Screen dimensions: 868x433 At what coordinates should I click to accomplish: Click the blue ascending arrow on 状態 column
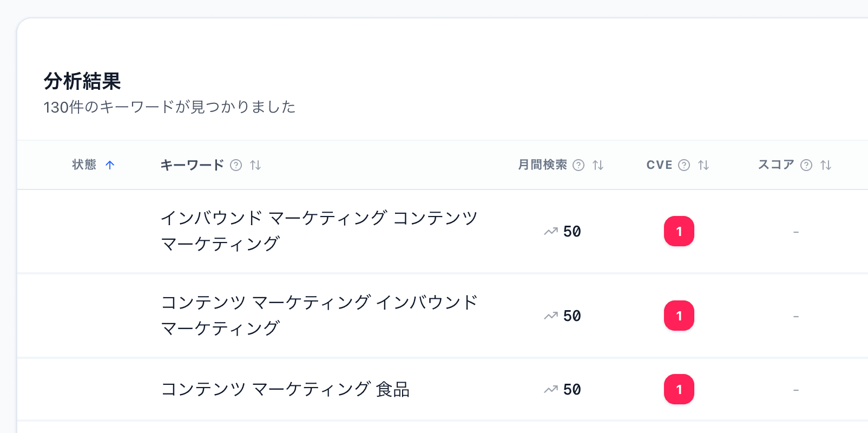coord(111,165)
